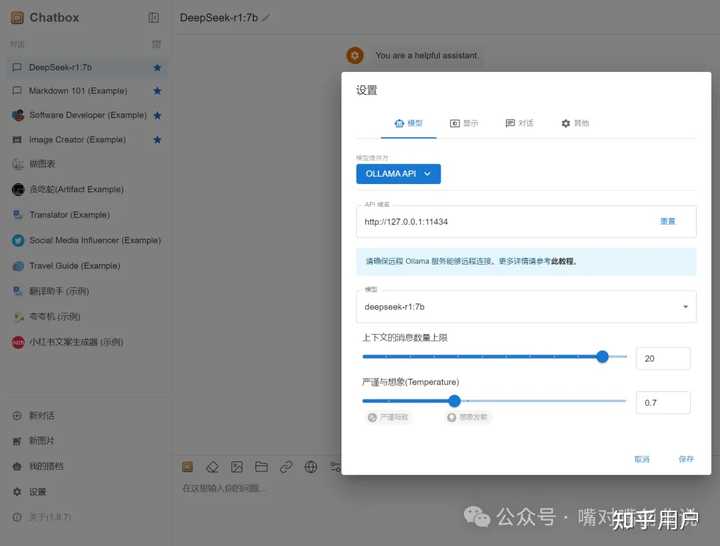Image resolution: width=720 pixels, height=546 pixels.
Task: Click the conversation list cleanup icon
Action: point(156,44)
